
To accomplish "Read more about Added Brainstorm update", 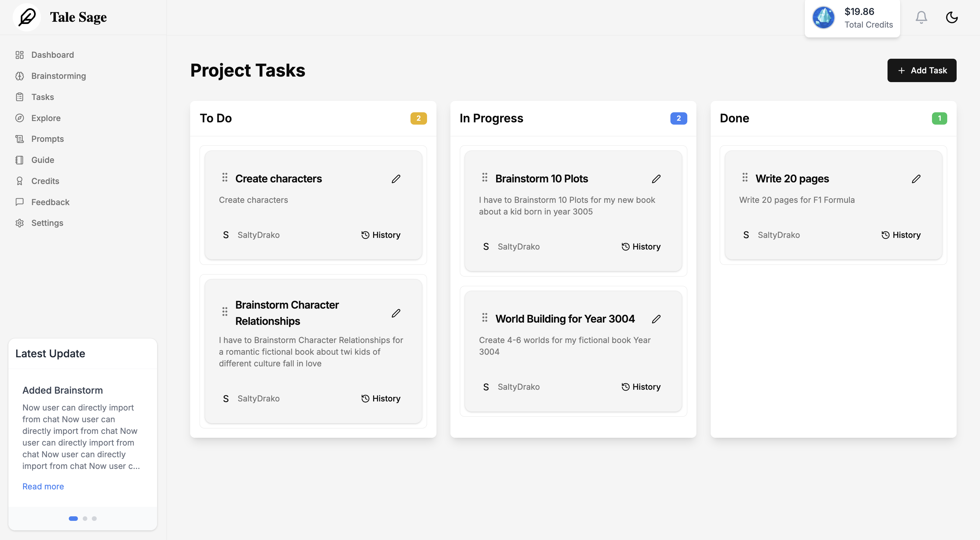I will [x=43, y=485].
